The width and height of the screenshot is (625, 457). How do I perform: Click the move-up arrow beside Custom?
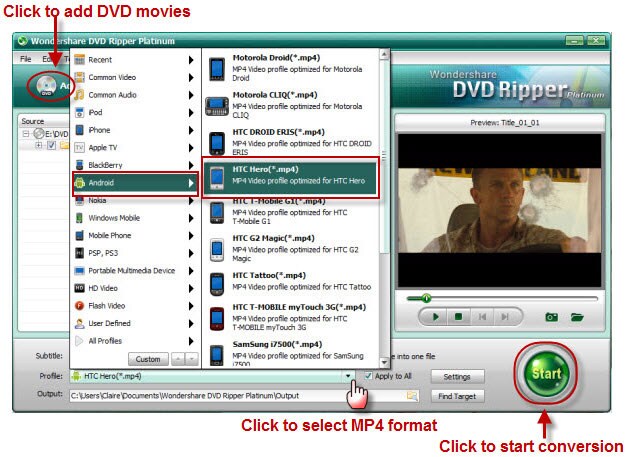pyautogui.click(x=178, y=359)
